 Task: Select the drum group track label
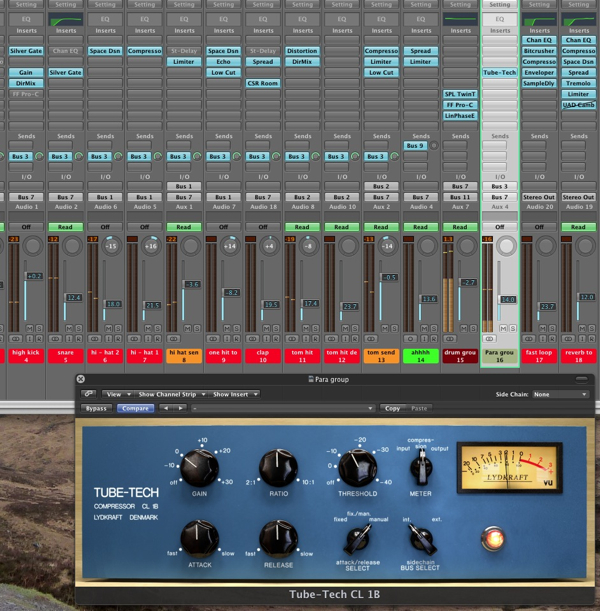460,357
